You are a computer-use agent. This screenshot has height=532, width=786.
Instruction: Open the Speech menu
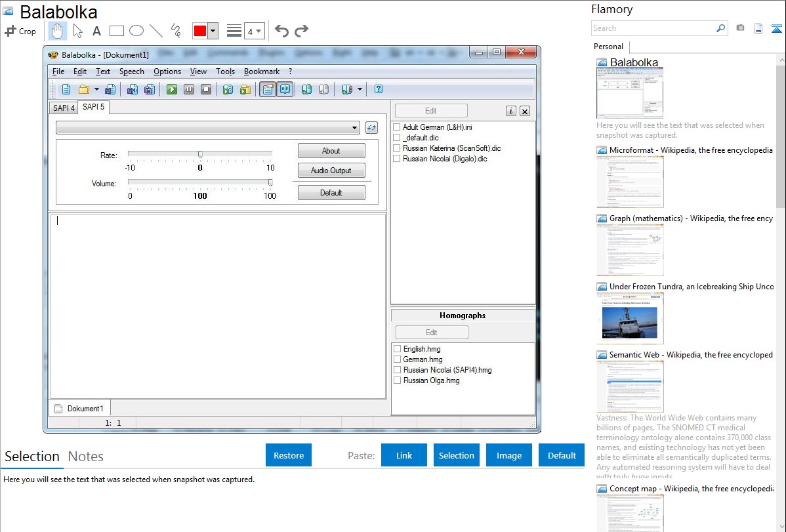pyautogui.click(x=131, y=72)
